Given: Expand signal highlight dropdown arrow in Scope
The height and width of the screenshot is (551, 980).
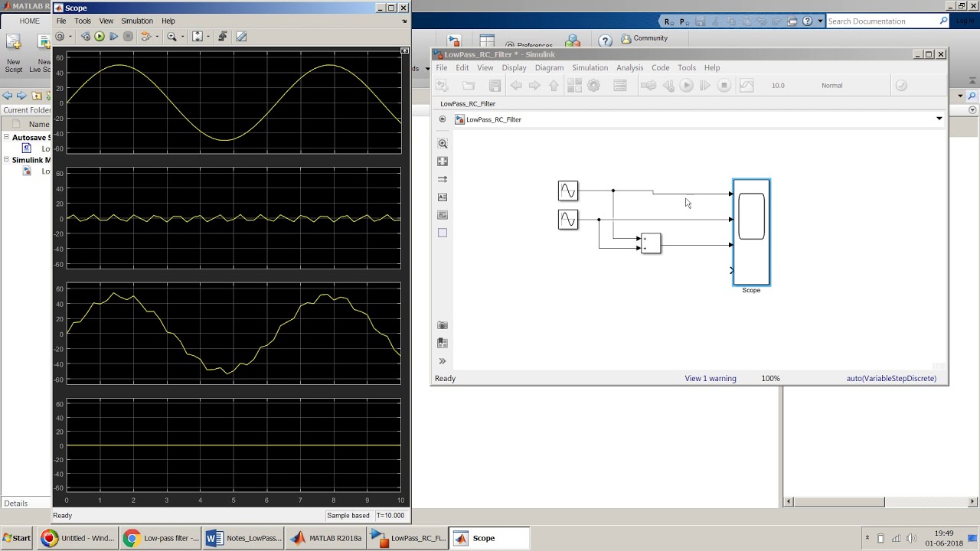Looking at the screenshot, I should click(x=157, y=36).
